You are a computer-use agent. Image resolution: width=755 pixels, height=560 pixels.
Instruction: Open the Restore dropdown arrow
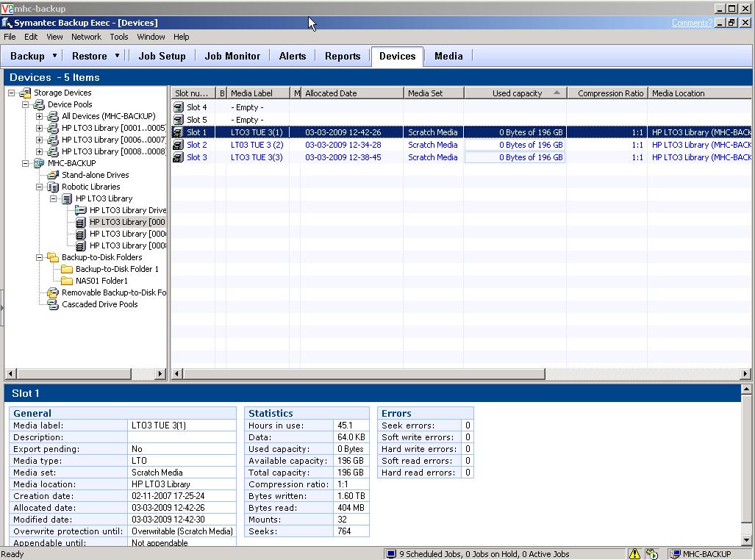pyautogui.click(x=118, y=56)
